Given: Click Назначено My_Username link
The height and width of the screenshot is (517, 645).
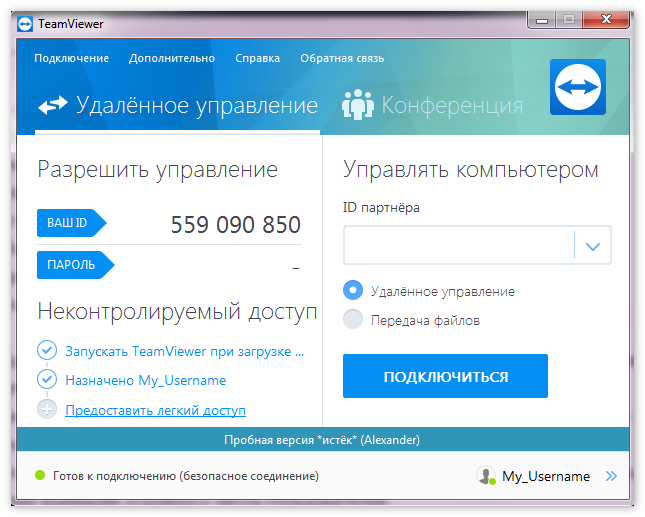Looking at the screenshot, I should point(146,380).
